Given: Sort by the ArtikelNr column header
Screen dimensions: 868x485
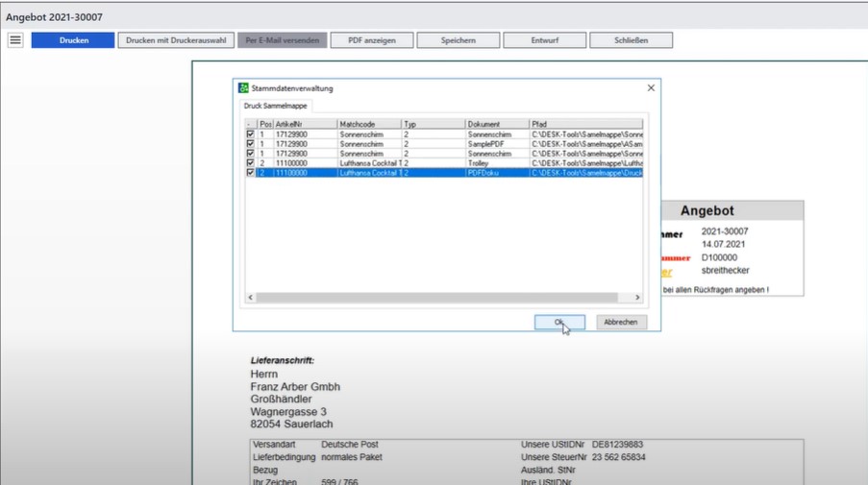Looking at the screenshot, I should [x=305, y=125].
